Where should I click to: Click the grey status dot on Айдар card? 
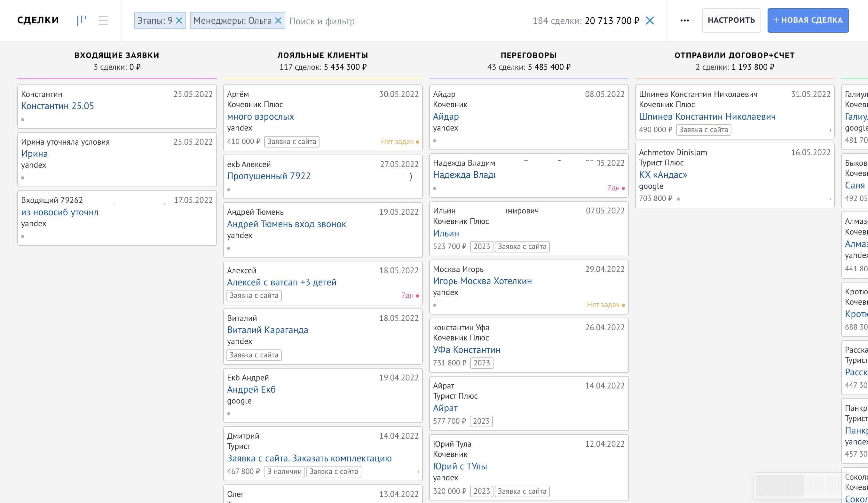click(x=435, y=141)
